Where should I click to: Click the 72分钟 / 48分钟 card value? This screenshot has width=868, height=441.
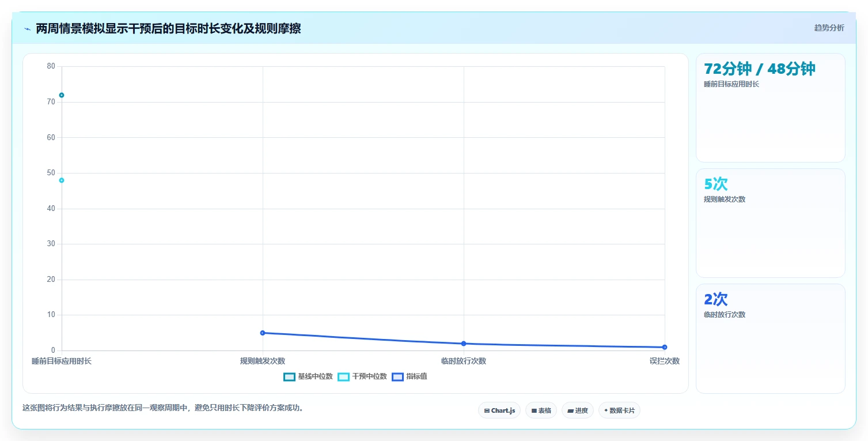[760, 69]
